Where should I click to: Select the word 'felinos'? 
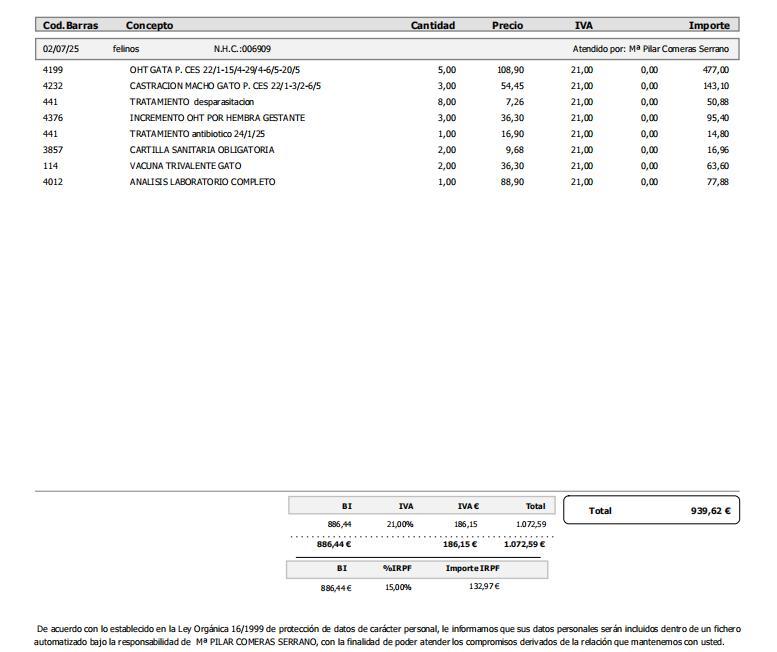(126, 49)
